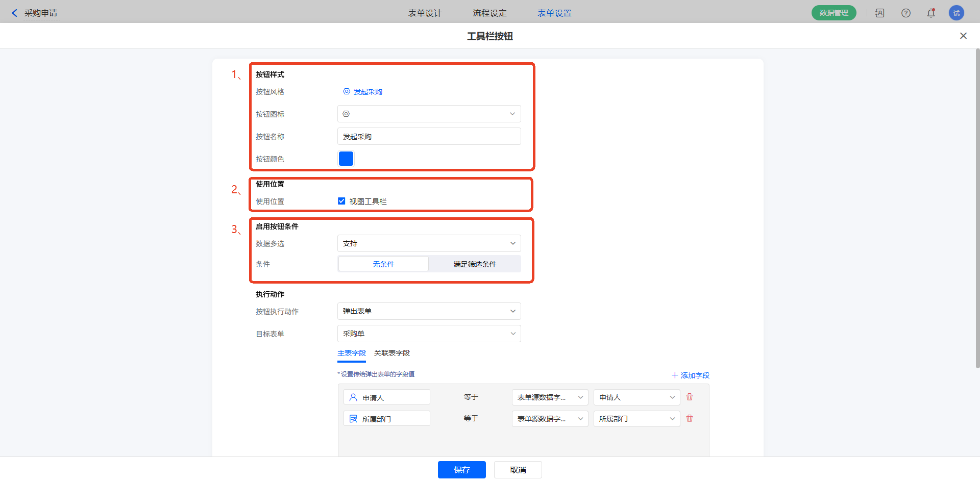This screenshot has height=482, width=980.
Task: Click the 所属部门 target field box
Action: (x=387, y=418)
